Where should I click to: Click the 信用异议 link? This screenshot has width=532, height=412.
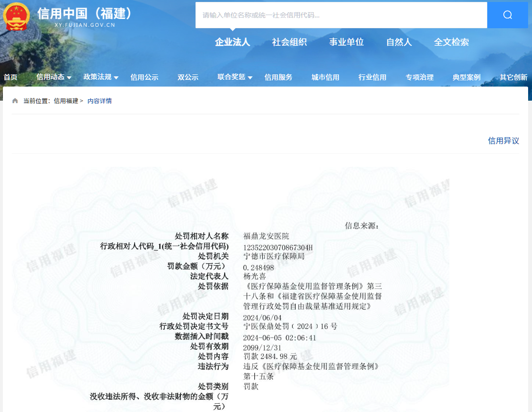(503, 141)
